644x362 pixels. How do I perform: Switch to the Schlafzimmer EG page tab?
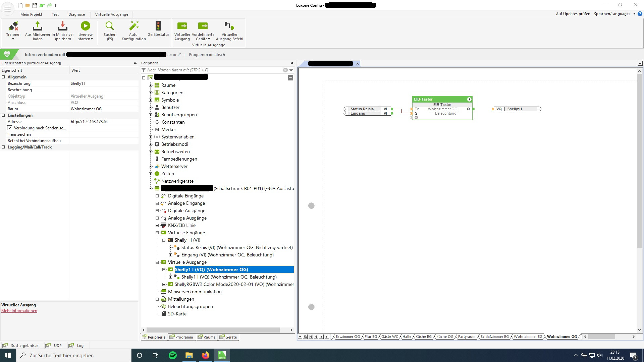click(x=494, y=337)
